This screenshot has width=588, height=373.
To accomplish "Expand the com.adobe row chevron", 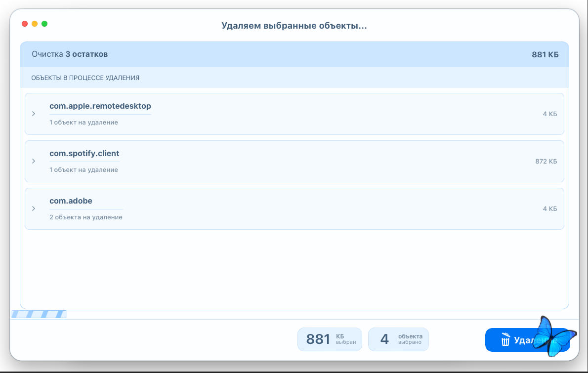I will coord(34,208).
